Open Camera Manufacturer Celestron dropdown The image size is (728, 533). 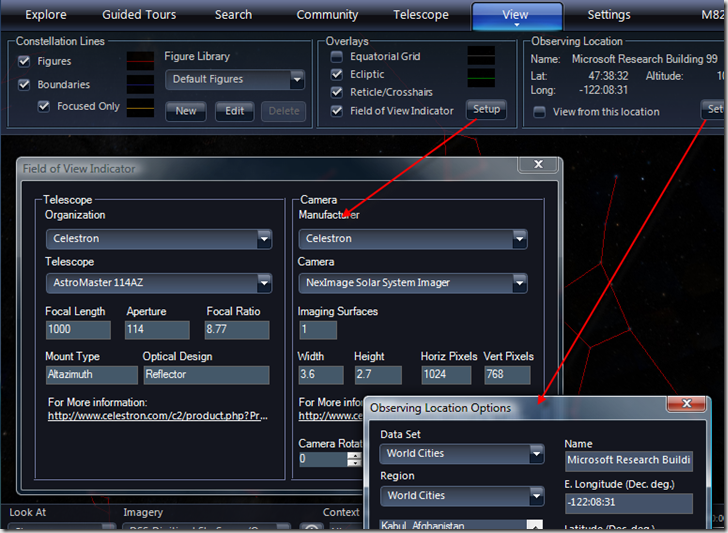pyautogui.click(x=413, y=239)
